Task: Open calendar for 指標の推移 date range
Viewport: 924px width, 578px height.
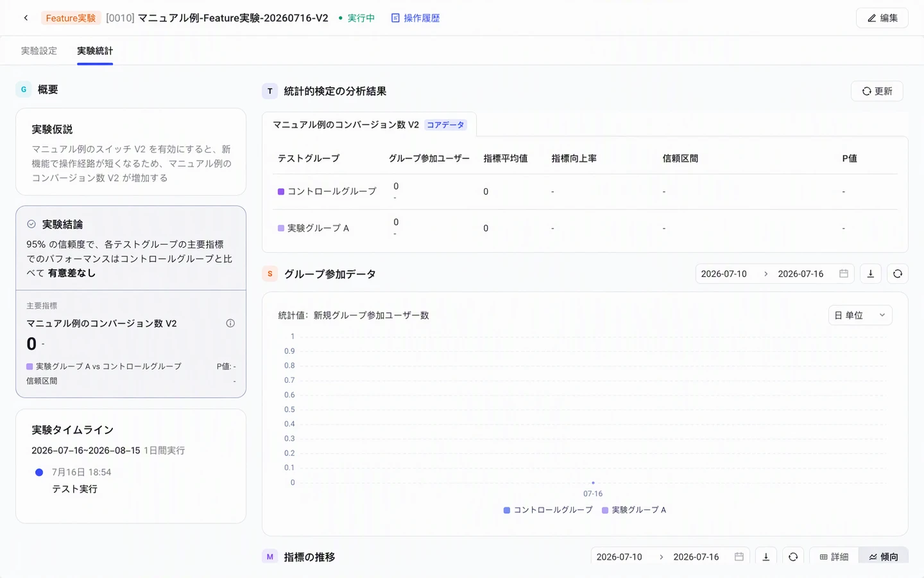Action: tap(739, 557)
